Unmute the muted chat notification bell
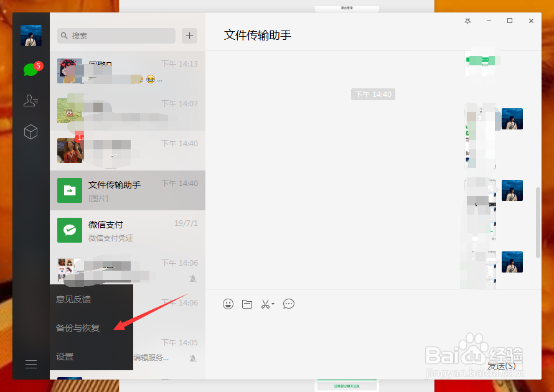Screen dimensions: 554x392 (193, 279)
